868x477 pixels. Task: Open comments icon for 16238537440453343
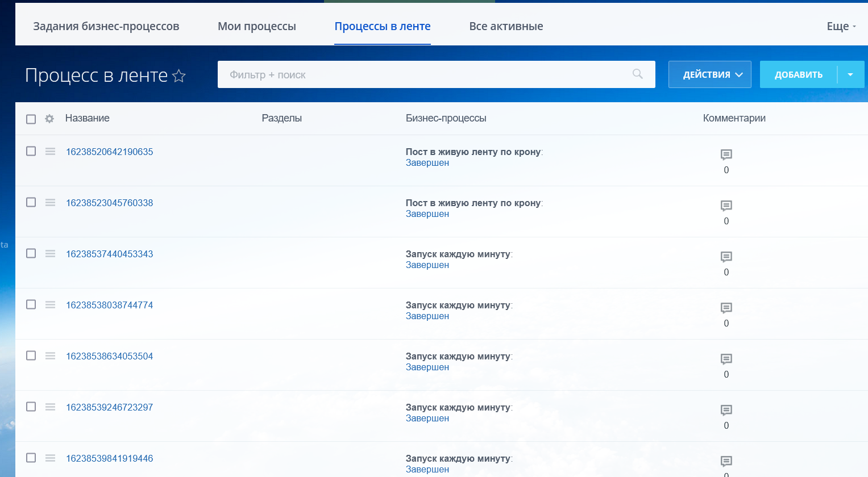pyautogui.click(x=726, y=257)
